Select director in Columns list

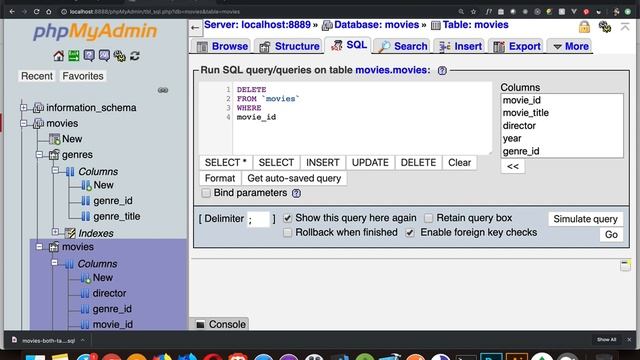pyautogui.click(x=519, y=126)
